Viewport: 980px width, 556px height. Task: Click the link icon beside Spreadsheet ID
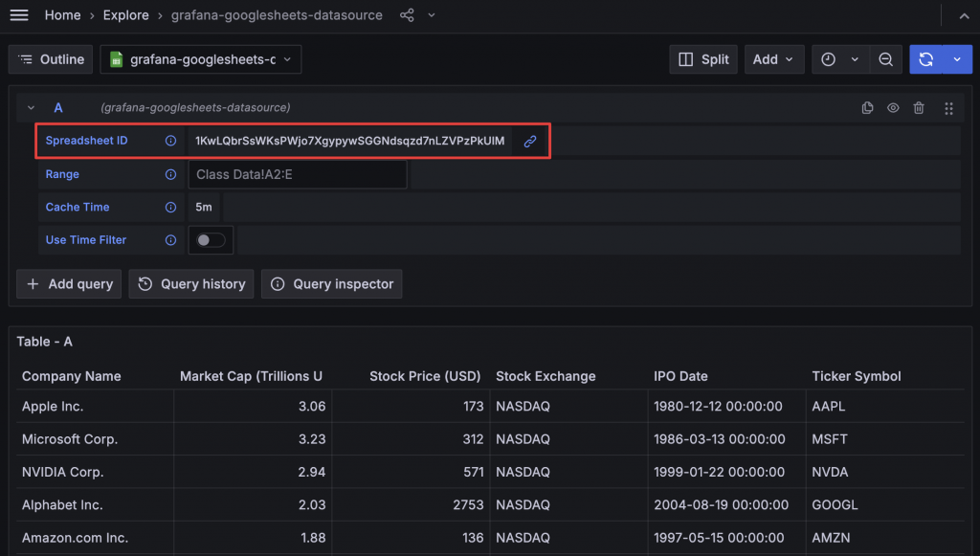529,141
